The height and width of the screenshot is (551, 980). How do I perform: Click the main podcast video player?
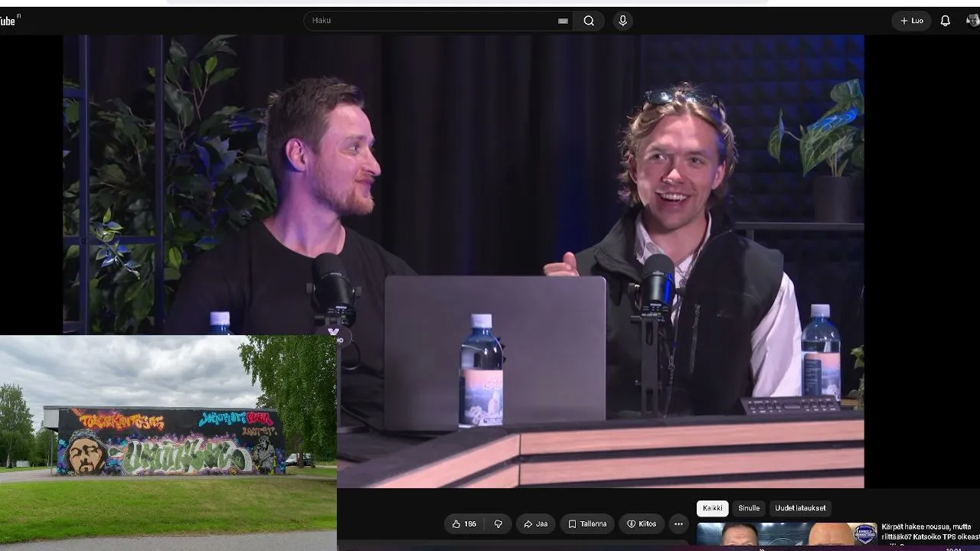click(x=463, y=260)
